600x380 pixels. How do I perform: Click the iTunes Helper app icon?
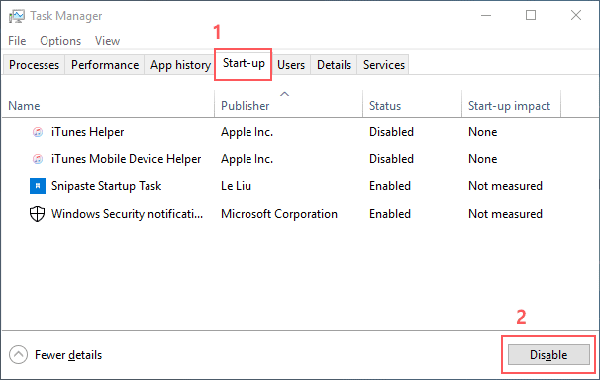pos(38,132)
